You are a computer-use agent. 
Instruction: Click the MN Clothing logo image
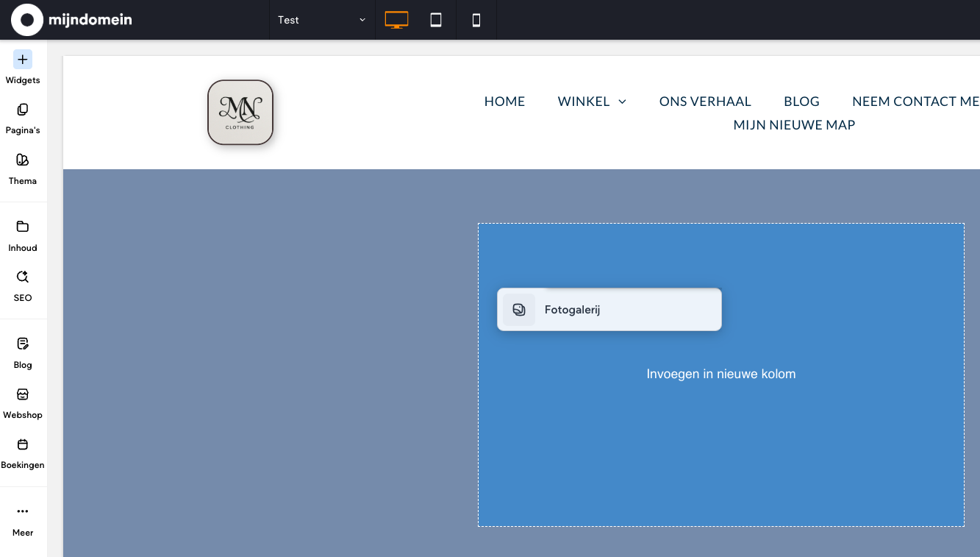click(x=240, y=112)
